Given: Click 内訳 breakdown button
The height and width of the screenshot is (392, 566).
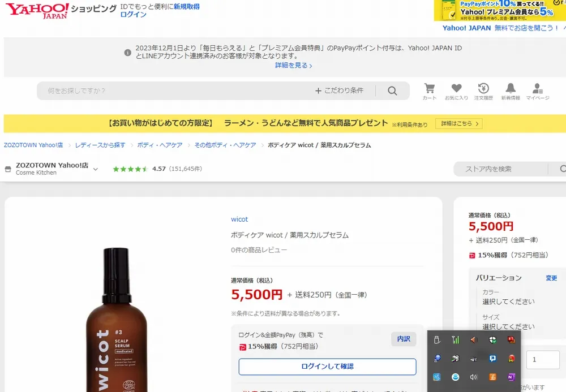Looking at the screenshot, I should (404, 339).
